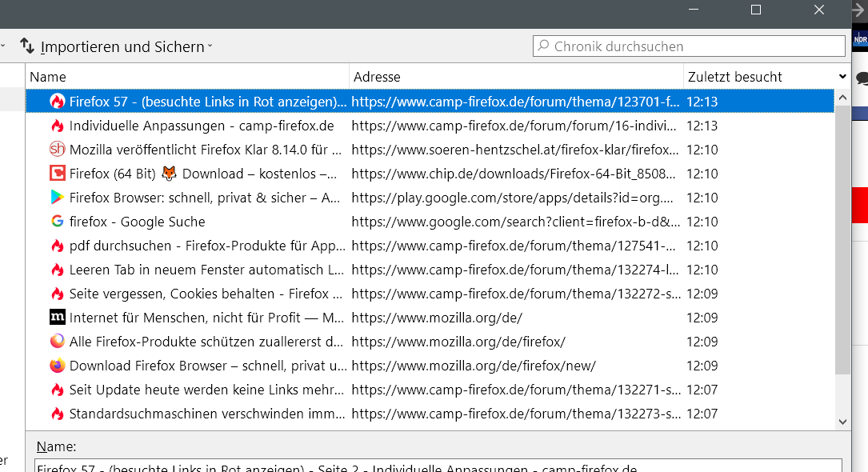Select 'Download Firefox Browser – schnell, privat' entry
Screen dimensions: 868x472
(430, 366)
